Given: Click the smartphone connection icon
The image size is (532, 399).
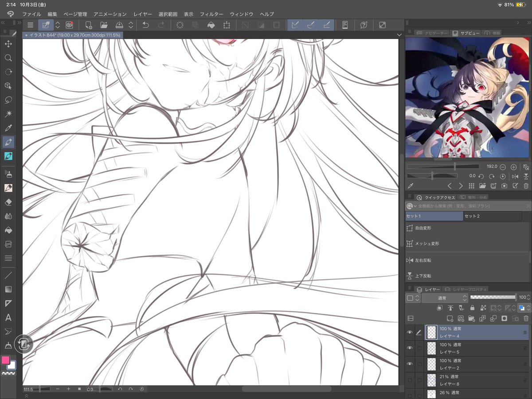Looking at the screenshot, I should (345, 25).
